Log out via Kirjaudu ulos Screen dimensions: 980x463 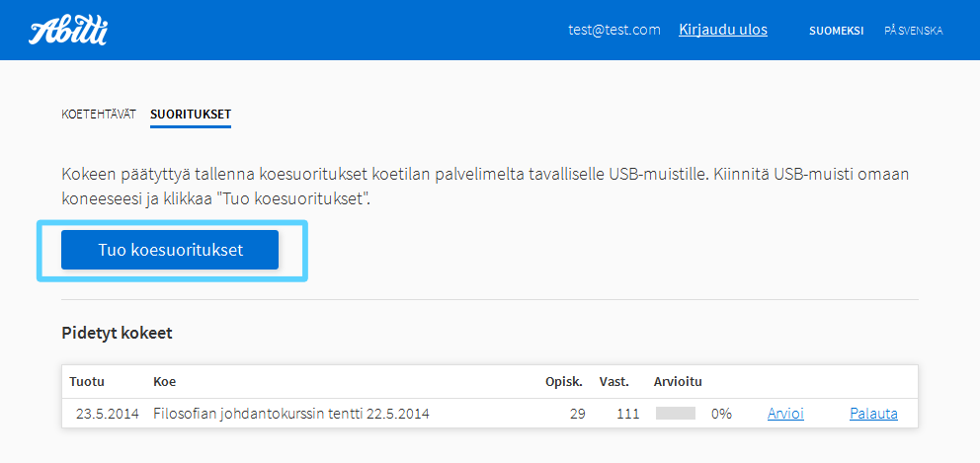722,30
